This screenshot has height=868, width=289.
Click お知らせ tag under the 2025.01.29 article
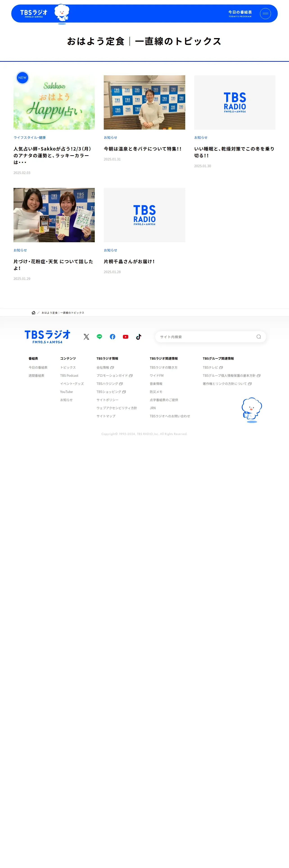pyautogui.click(x=20, y=250)
